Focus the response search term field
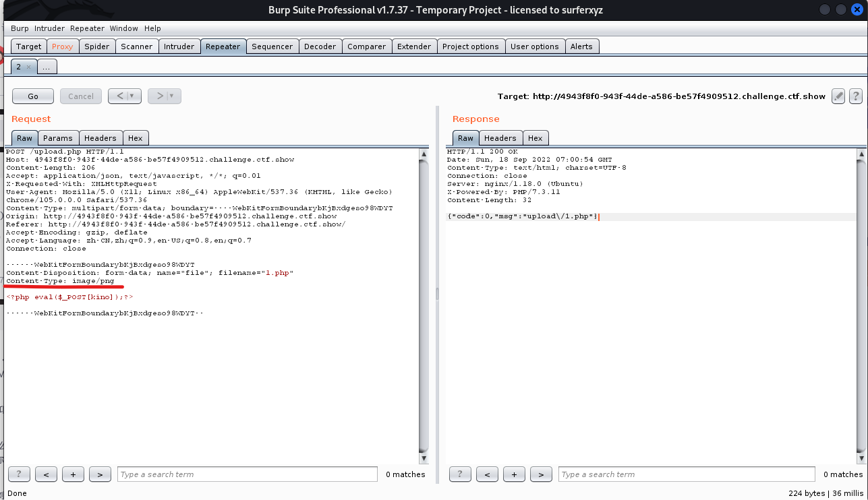 coord(688,474)
